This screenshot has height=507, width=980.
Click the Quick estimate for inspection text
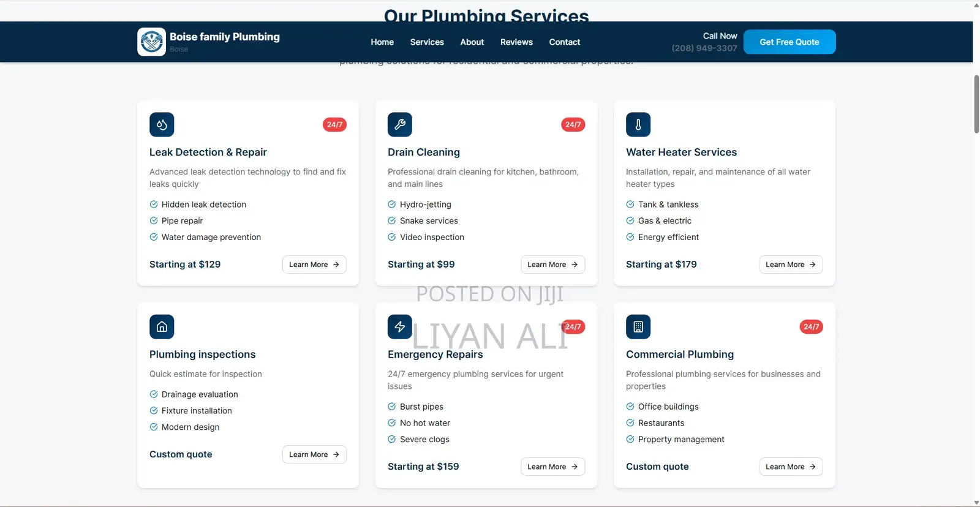click(206, 374)
